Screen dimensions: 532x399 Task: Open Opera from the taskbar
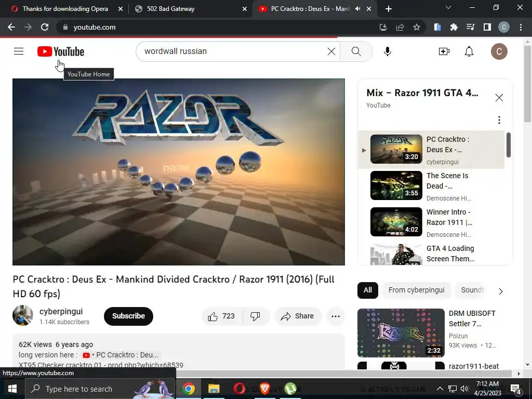click(x=239, y=389)
